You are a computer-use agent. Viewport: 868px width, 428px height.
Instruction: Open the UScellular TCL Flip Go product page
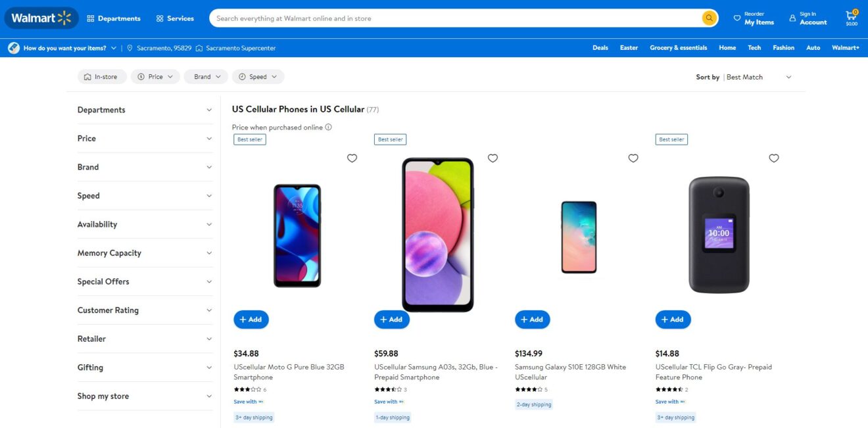point(713,371)
